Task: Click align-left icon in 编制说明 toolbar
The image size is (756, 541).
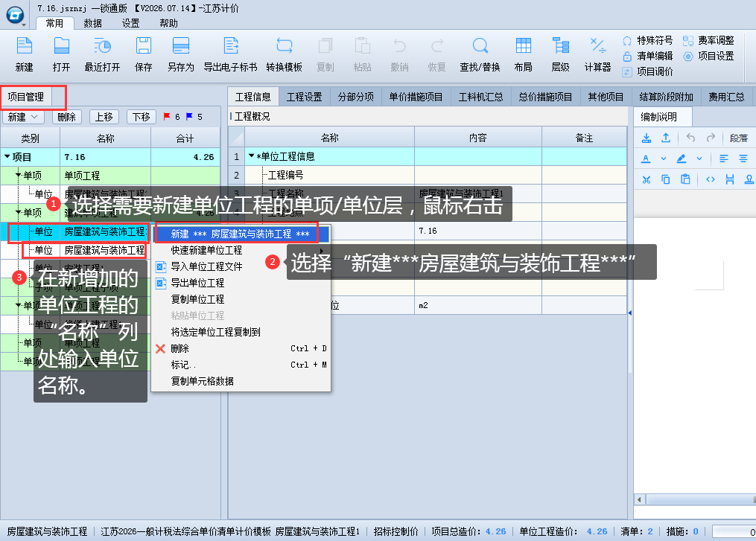Action: pos(724,159)
